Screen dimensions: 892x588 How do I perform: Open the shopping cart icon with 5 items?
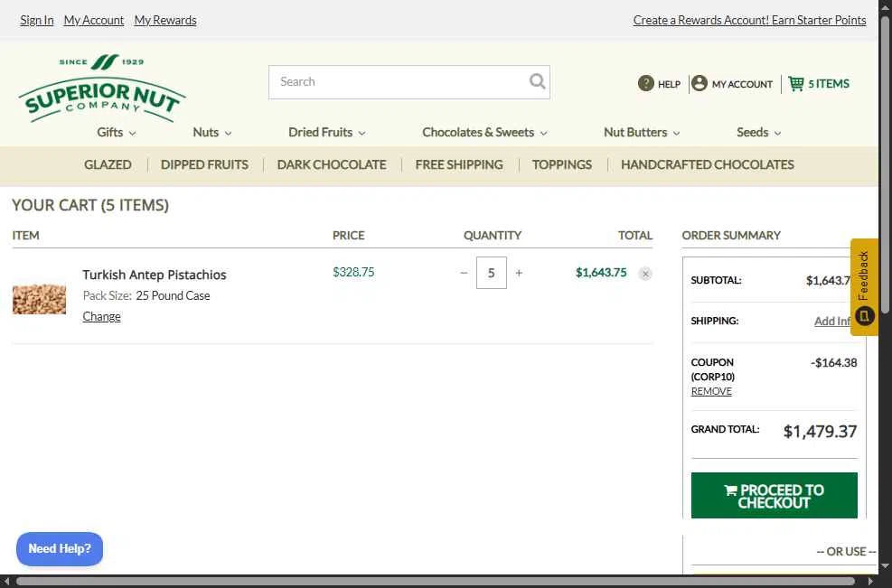click(796, 84)
